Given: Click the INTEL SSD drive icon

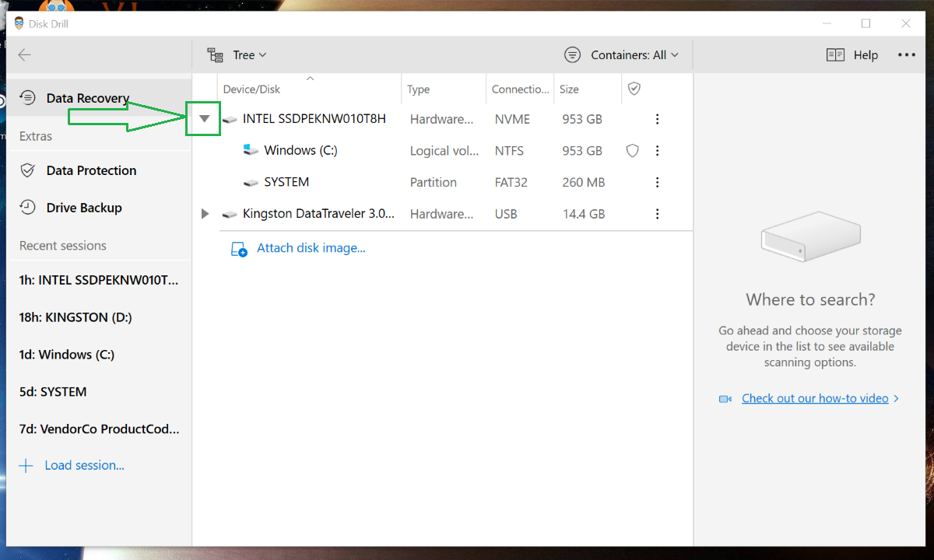Looking at the screenshot, I should (230, 120).
